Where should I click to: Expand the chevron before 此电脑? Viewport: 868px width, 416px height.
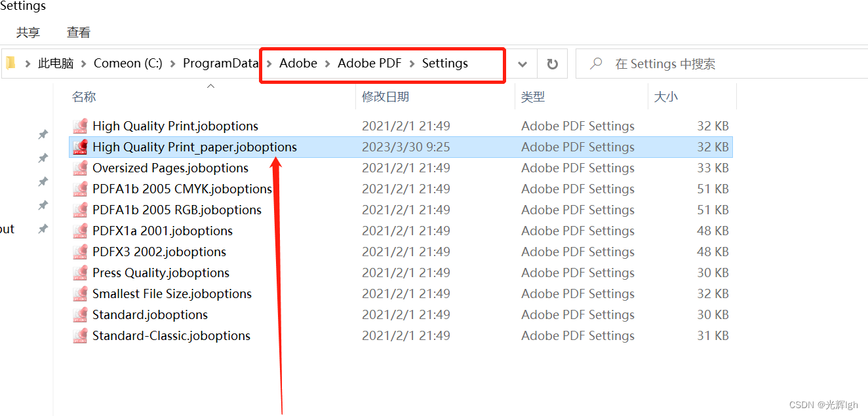pyautogui.click(x=28, y=64)
